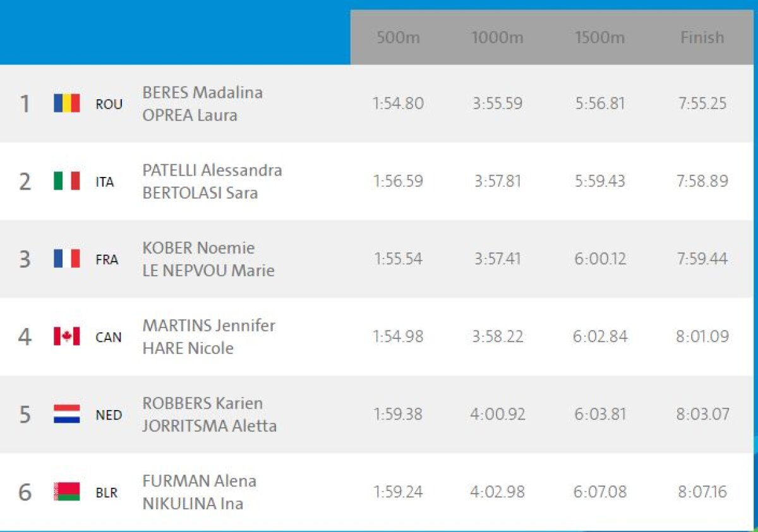The width and height of the screenshot is (758, 532).
Task: Click Belarus finish time 8:07.16
Action: pos(702,492)
